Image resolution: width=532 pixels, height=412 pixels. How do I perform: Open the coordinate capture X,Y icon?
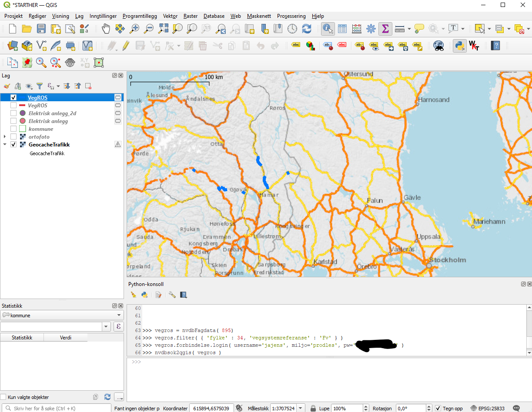(84, 63)
